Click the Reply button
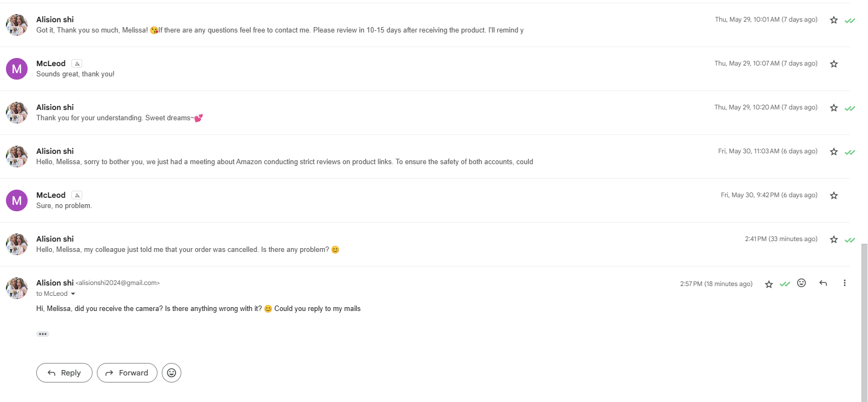868x402 pixels. pos(64,373)
